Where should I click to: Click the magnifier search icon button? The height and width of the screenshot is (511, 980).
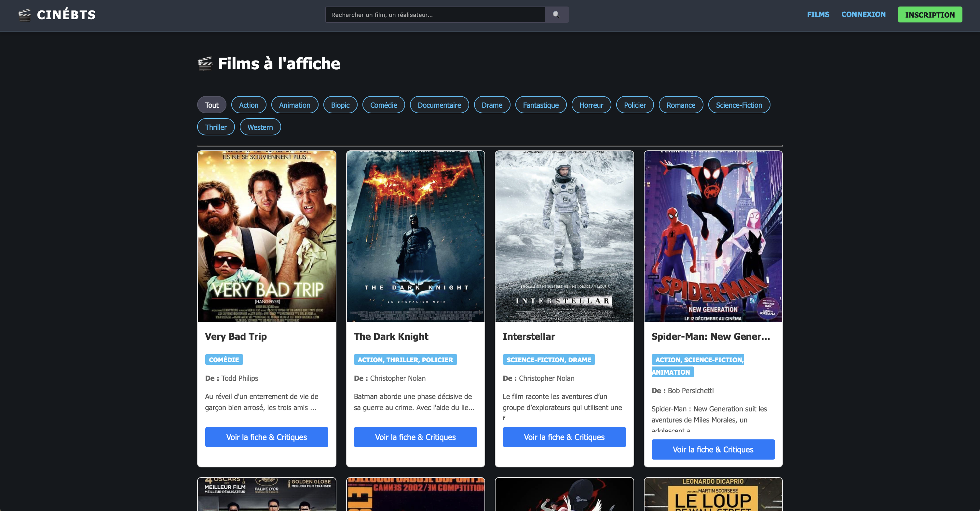[x=557, y=14]
